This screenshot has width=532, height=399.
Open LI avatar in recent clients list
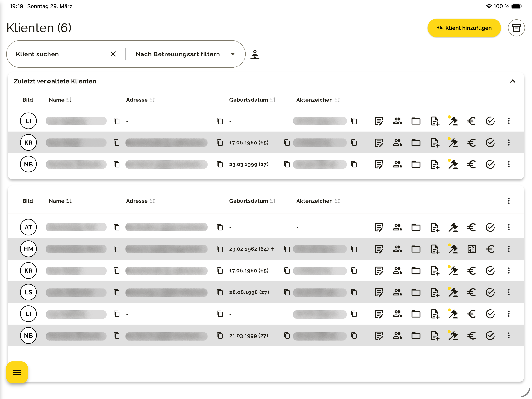pos(28,121)
